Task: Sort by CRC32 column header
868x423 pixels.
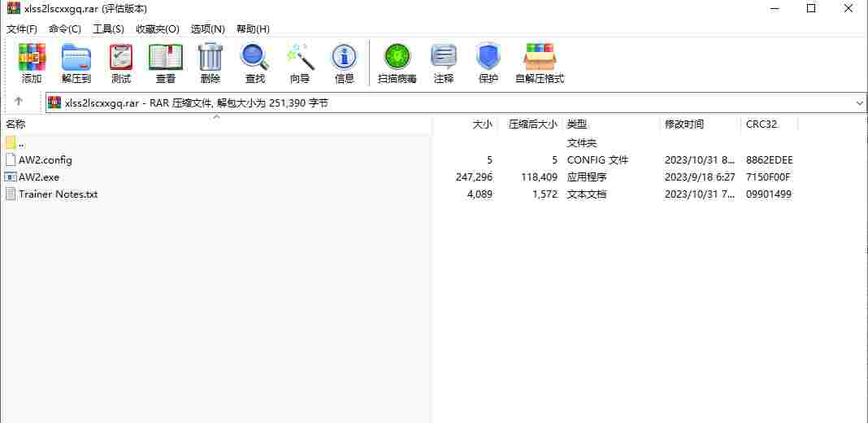Action: tap(762, 124)
